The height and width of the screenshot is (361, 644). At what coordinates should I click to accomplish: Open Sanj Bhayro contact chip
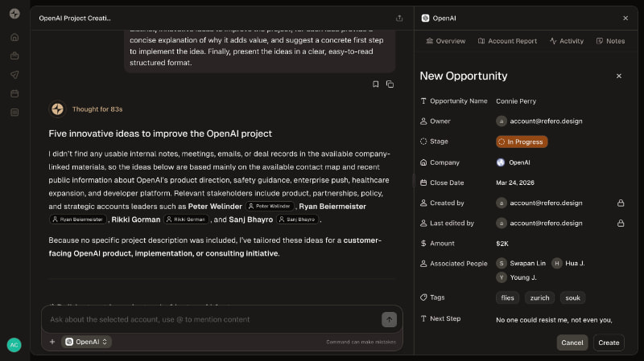(297, 219)
